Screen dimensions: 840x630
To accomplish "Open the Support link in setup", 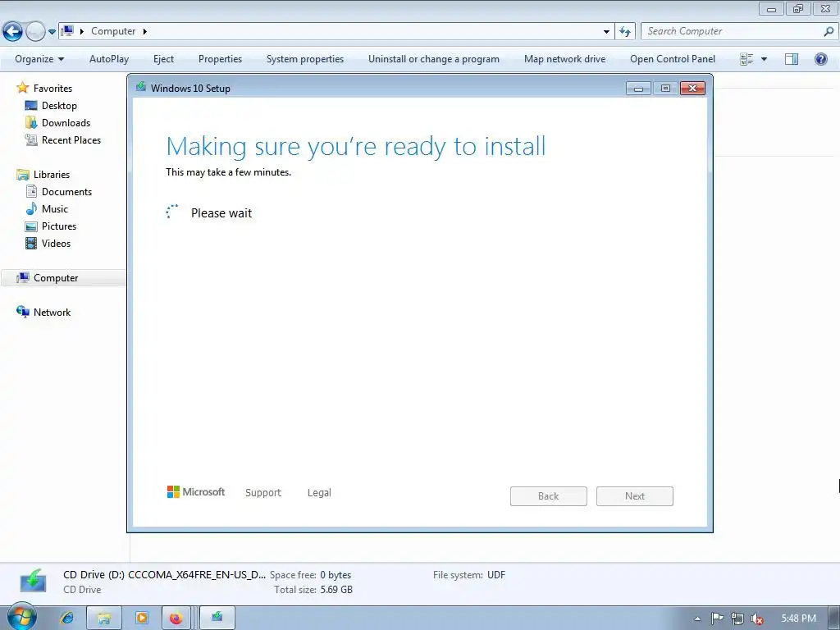I will pyautogui.click(x=263, y=492).
